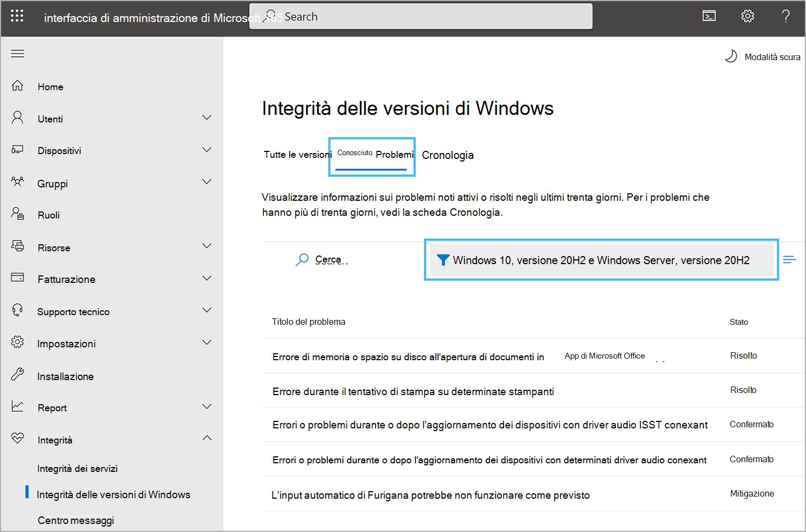Switch to Tutte le versioni tab

(x=298, y=155)
